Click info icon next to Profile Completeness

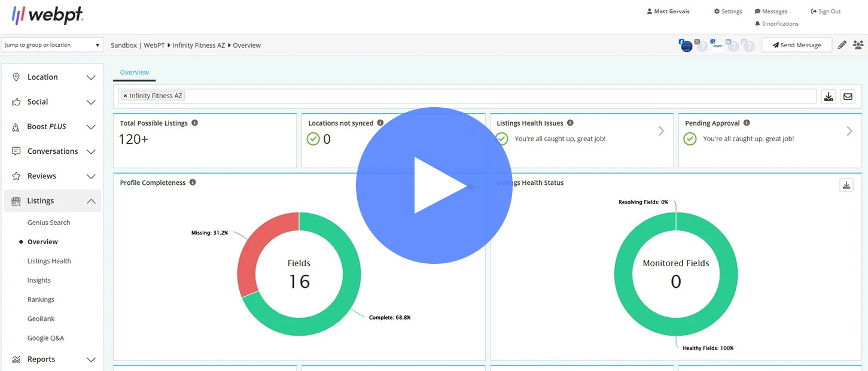[193, 183]
